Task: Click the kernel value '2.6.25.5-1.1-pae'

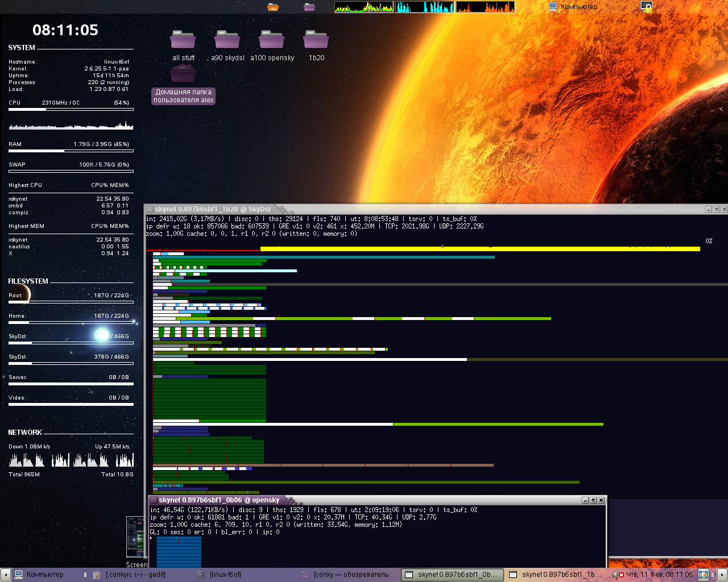Action: [107, 69]
